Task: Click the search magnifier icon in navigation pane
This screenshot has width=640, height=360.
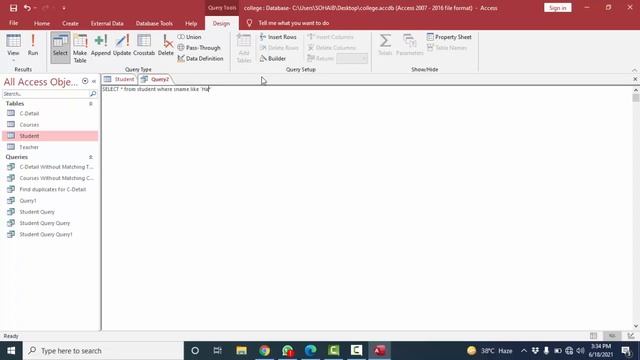Action: click(x=93, y=94)
